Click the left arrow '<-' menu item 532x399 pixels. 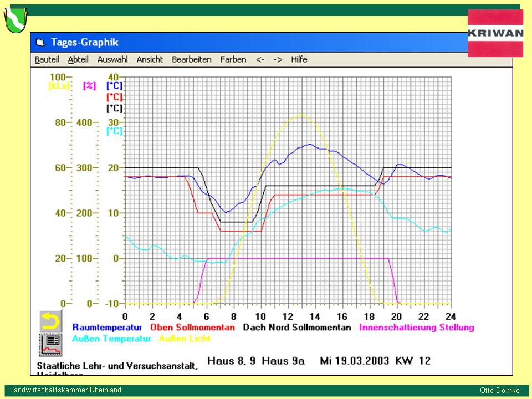[x=260, y=59]
